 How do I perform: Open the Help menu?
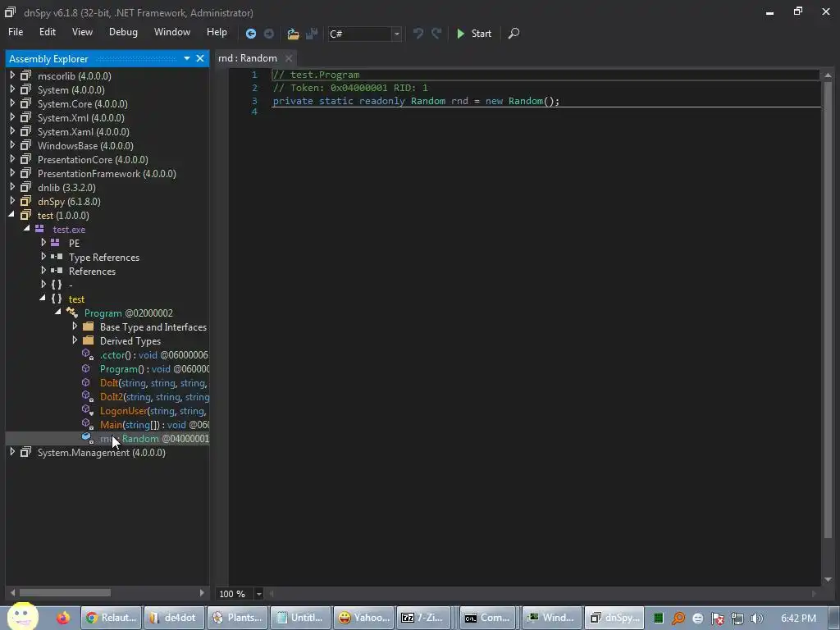coord(217,32)
